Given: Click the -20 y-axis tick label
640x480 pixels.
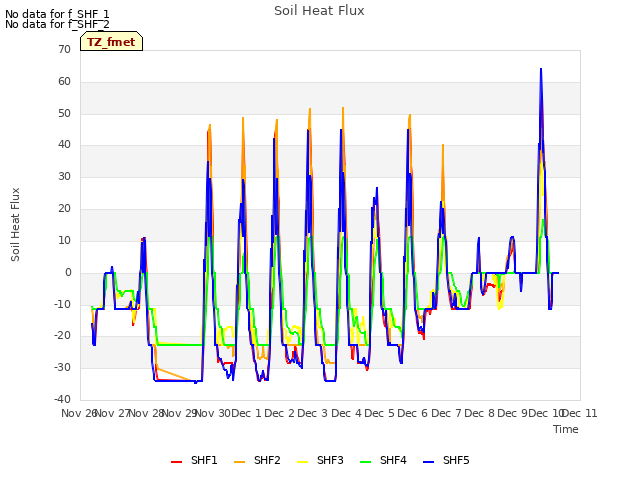Looking at the screenshot, I should pyautogui.click(x=62, y=336).
